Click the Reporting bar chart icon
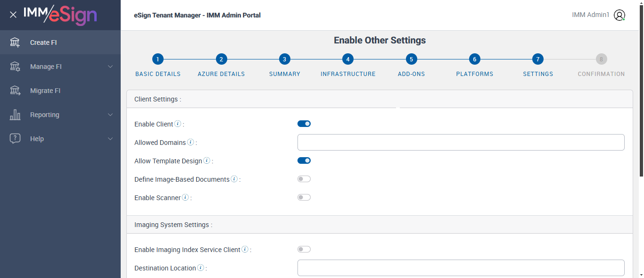644x278 pixels. point(15,115)
